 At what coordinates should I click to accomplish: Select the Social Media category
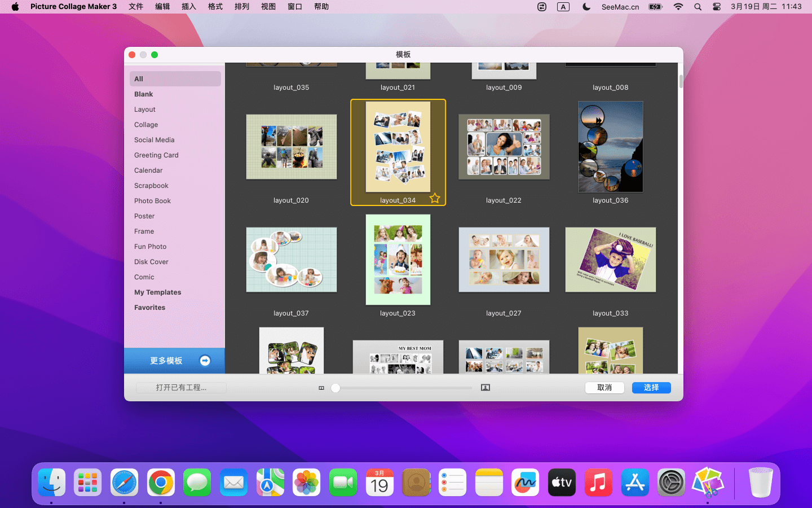pos(175,140)
